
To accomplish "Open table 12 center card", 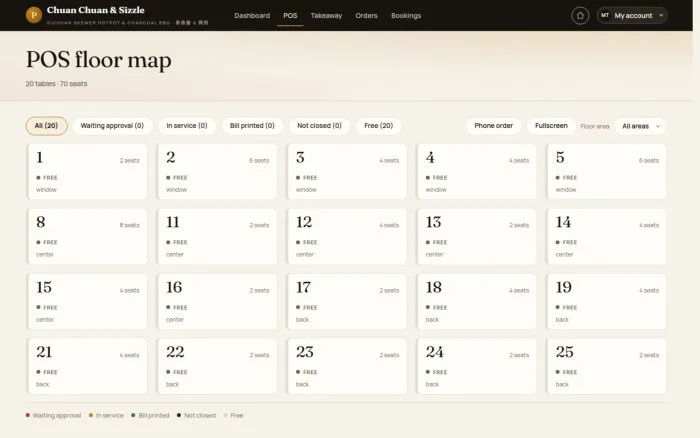I will (x=347, y=236).
